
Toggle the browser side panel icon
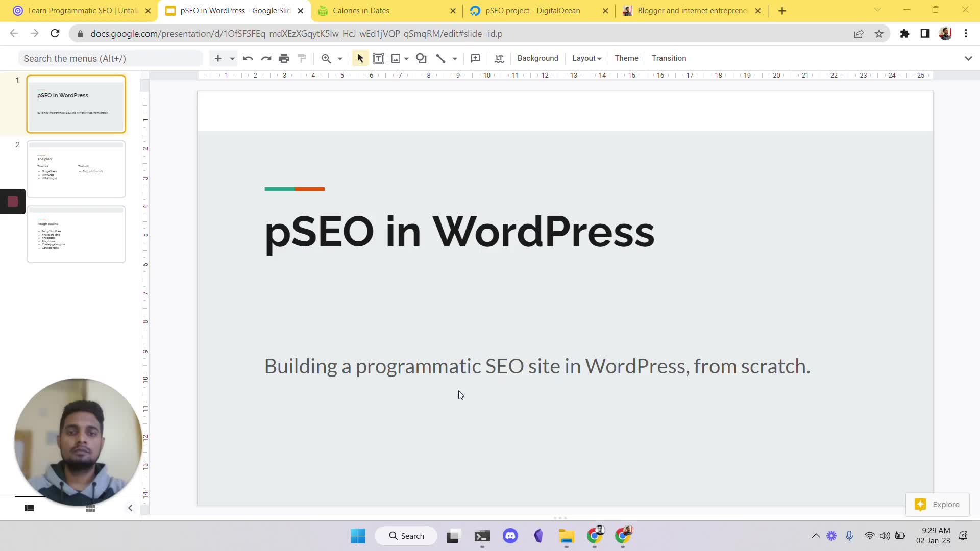(x=925, y=33)
